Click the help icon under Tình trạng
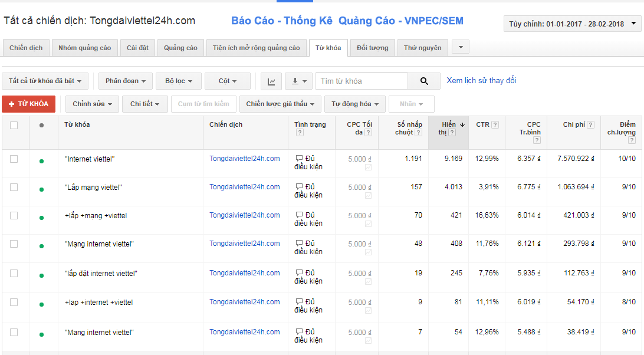This screenshot has height=355, width=644. [300, 132]
